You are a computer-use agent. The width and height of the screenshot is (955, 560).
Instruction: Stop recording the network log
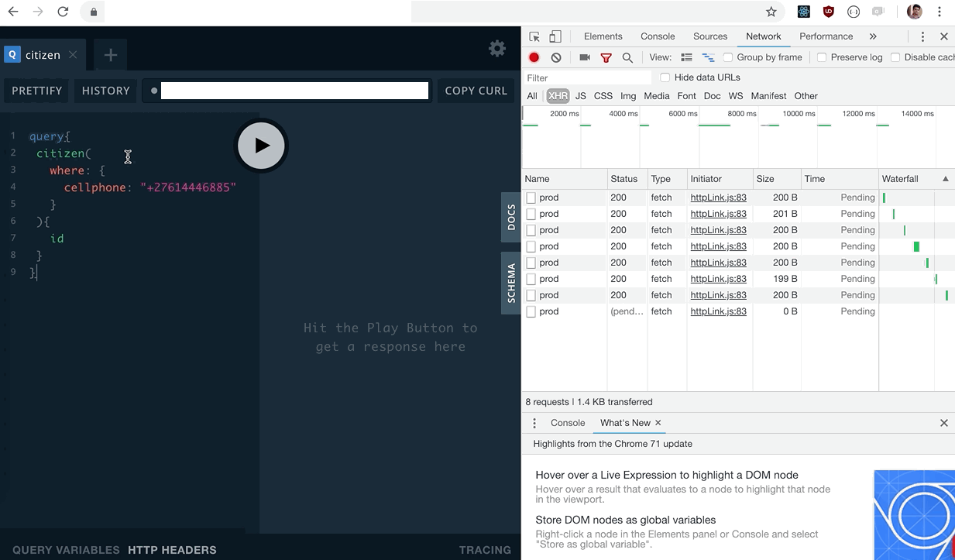tap(534, 57)
